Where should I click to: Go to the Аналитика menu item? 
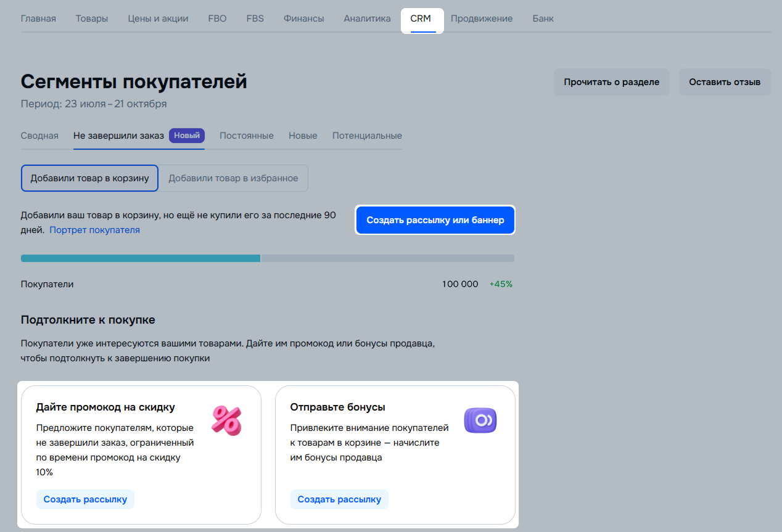click(x=367, y=18)
